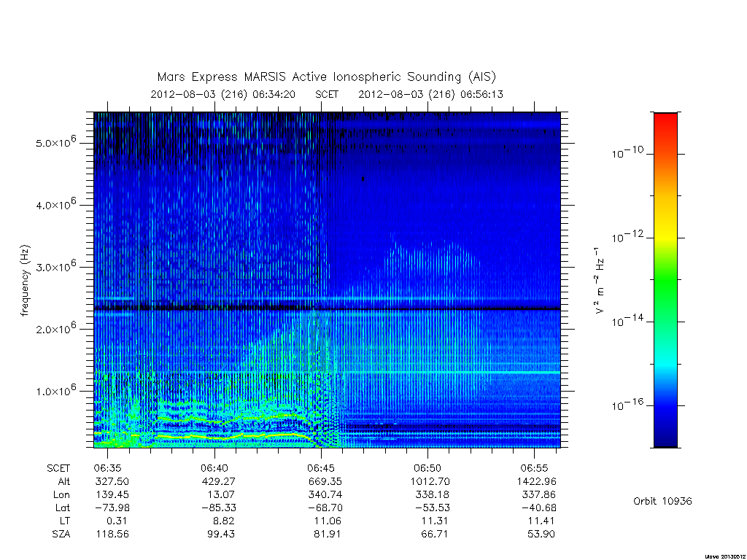This screenshot has width=747, height=560.
Task: Click the SZA value '118.56'
Action: [x=112, y=534]
